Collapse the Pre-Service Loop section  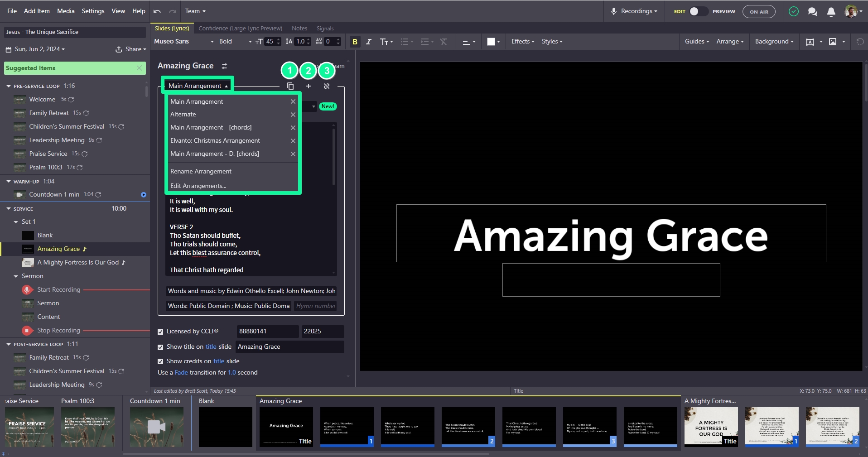[x=9, y=86]
